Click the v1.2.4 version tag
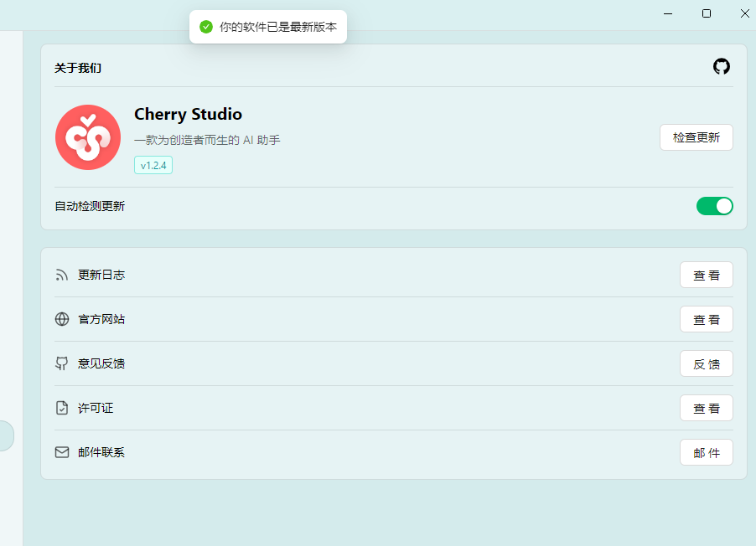The height and width of the screenshot is (546, 756). point(153,165)
